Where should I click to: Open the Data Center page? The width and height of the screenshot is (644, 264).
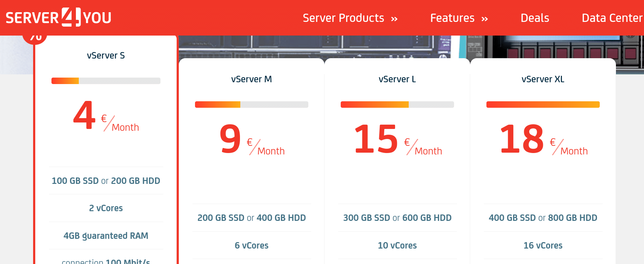tap(612, 18)
